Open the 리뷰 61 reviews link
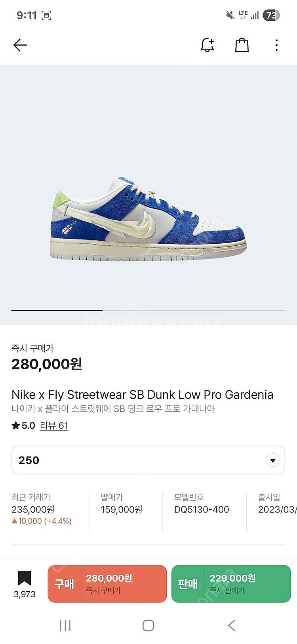 [54, 426]
